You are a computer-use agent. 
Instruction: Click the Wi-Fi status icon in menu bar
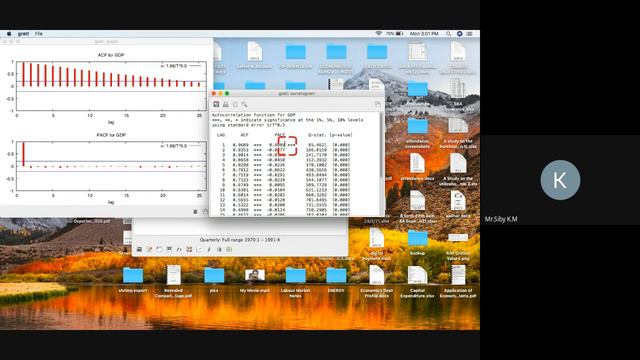click(x=378, y=33)
